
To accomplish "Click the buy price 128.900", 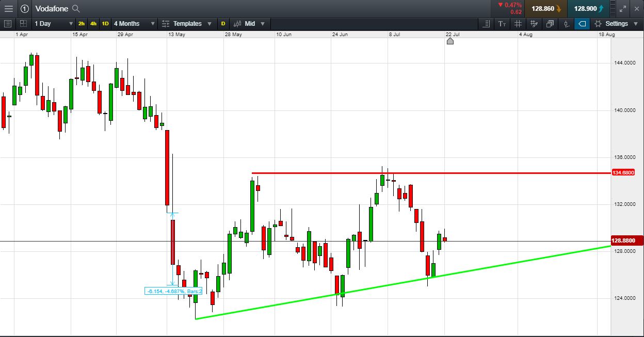I will (x=588, y=9).
